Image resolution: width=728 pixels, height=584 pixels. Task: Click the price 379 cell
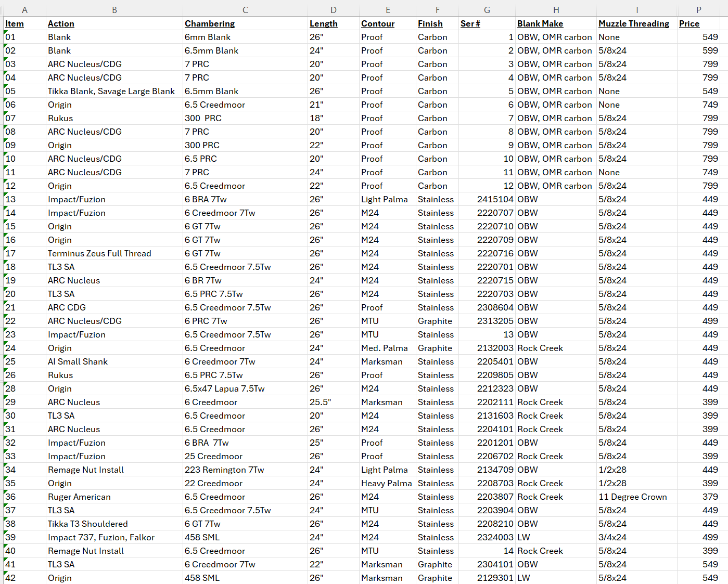click(x=698, y=497)
